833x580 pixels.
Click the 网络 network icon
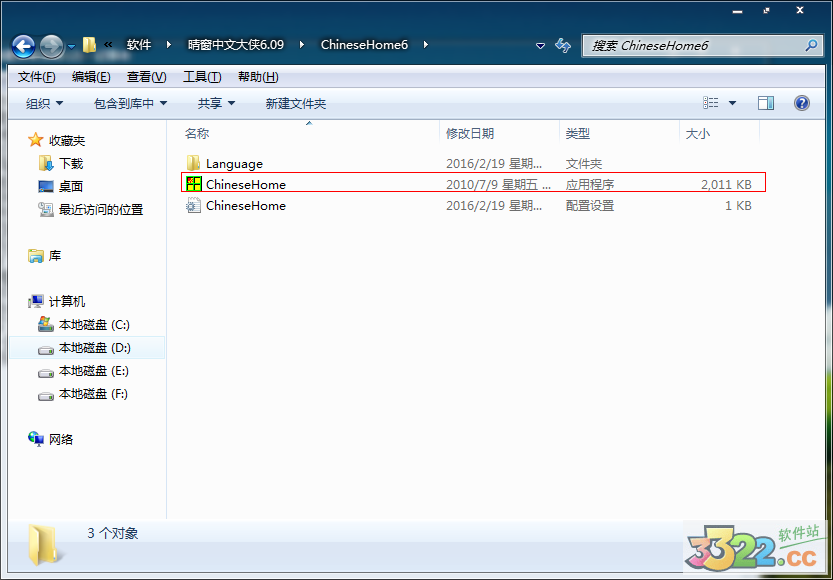point(36,439)
